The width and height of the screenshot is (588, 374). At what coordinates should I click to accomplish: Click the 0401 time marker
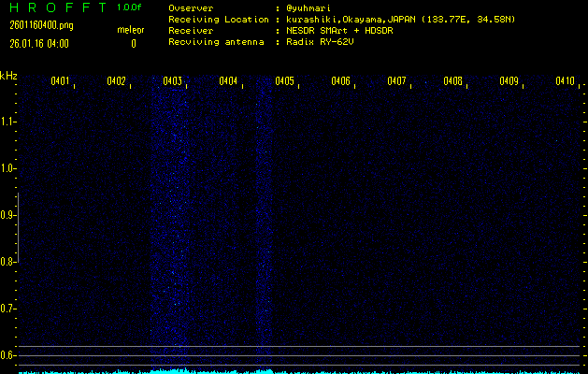coord(60,81)
